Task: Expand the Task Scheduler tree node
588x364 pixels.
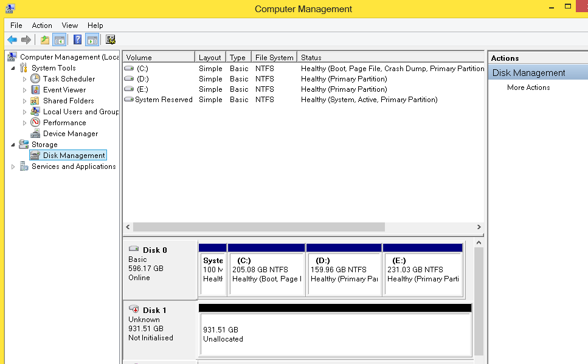Action: pyautogui.click(x=25, y=79)
